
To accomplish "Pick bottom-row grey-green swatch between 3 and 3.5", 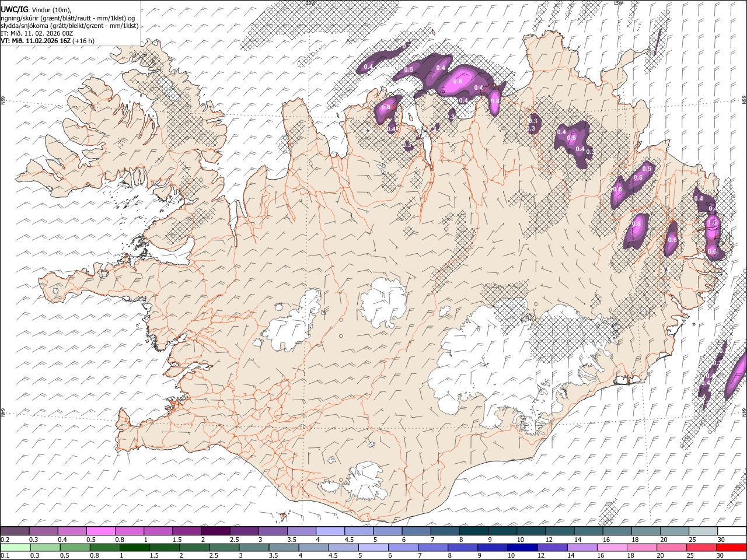I will [254, 547].
